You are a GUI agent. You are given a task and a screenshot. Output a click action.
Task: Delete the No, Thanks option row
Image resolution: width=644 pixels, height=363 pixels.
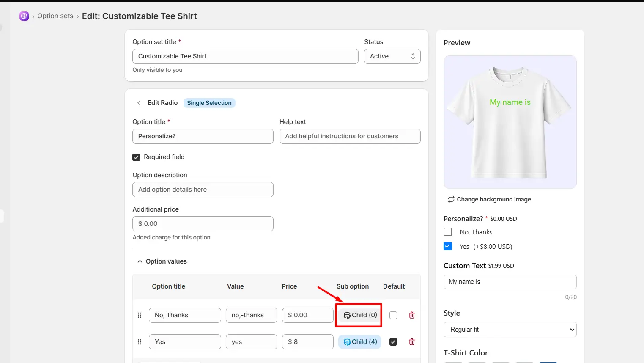412,315
